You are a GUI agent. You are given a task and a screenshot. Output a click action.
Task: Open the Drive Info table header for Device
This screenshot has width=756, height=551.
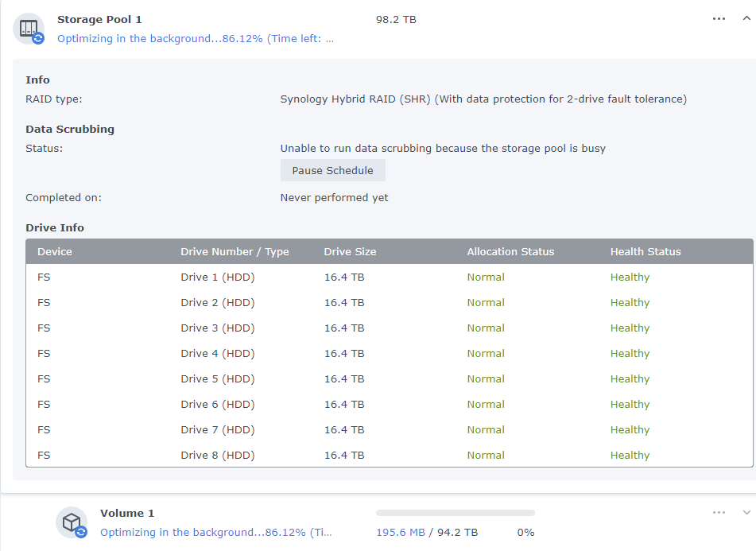pyautogui.click(x=54, y=250)
